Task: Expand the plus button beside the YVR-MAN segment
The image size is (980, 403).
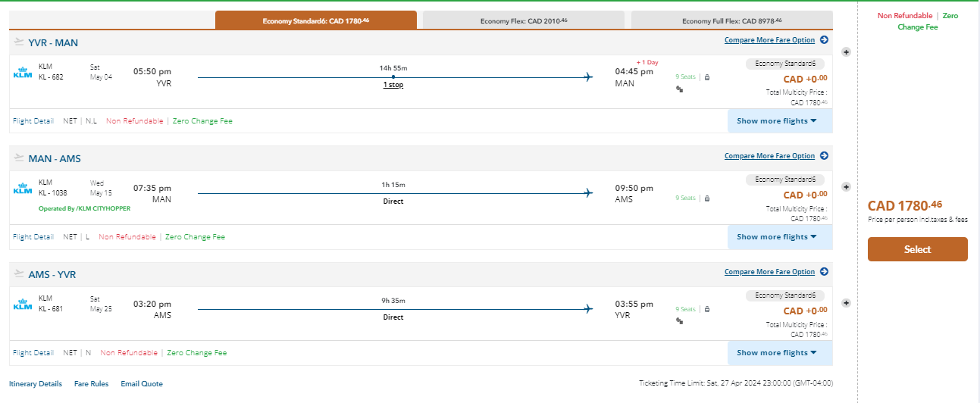Action: point(846,52)
